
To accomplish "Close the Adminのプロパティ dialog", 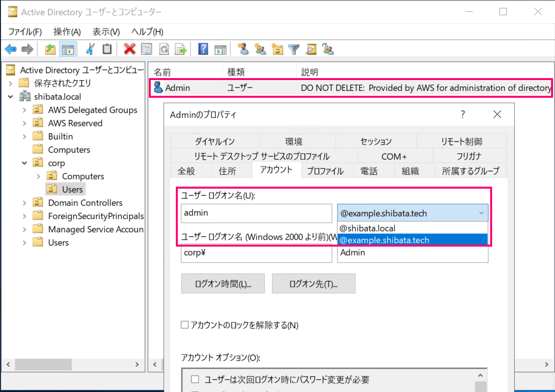I will [x=498, y=114].
